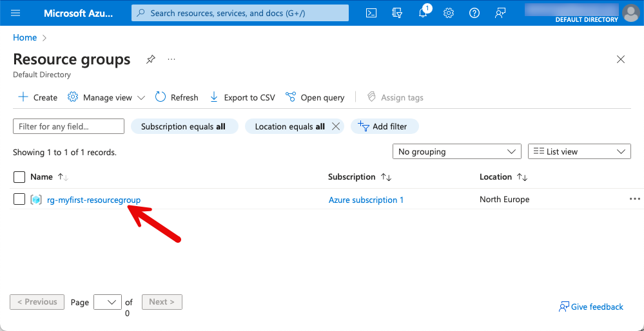Viewport: 644px width, 331px height.
Task: Launch Cloud Shell from the top bar
Action: point(371,13)
